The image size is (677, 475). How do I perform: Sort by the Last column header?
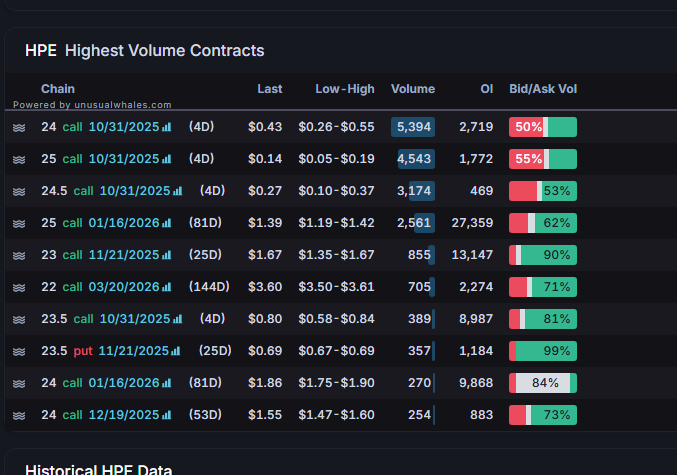click(270, 89)
